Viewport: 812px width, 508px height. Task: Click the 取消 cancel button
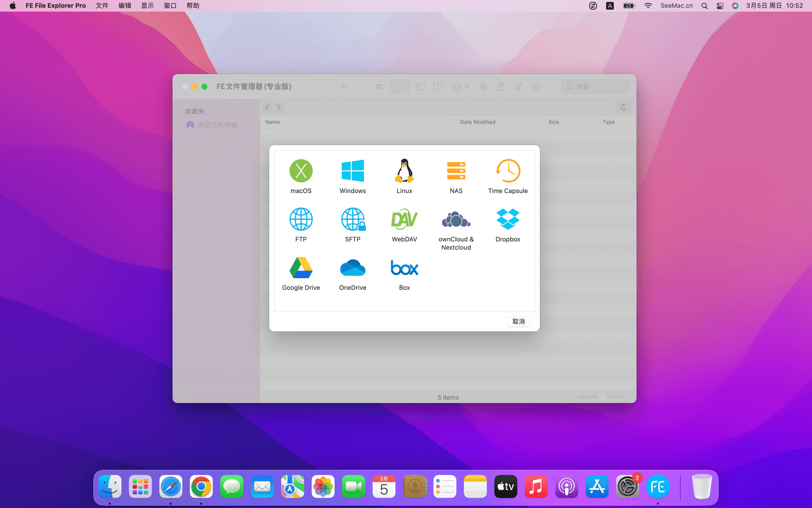[518, 322]
